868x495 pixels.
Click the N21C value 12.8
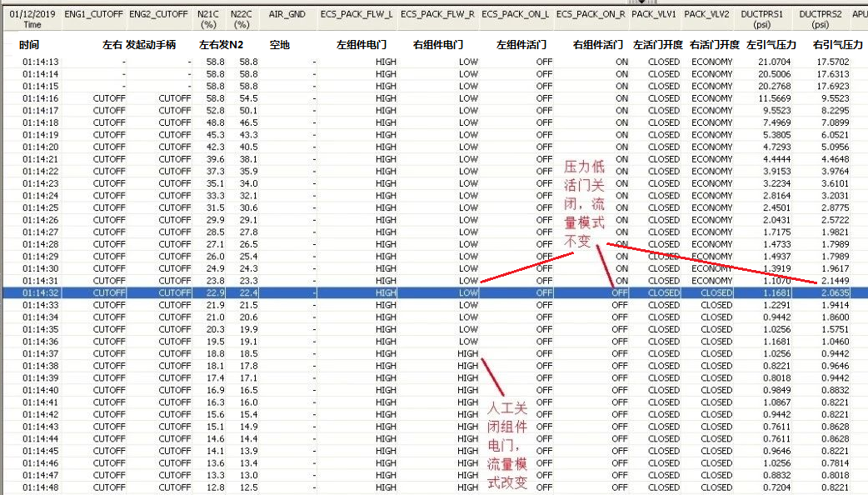coord(216,487)
